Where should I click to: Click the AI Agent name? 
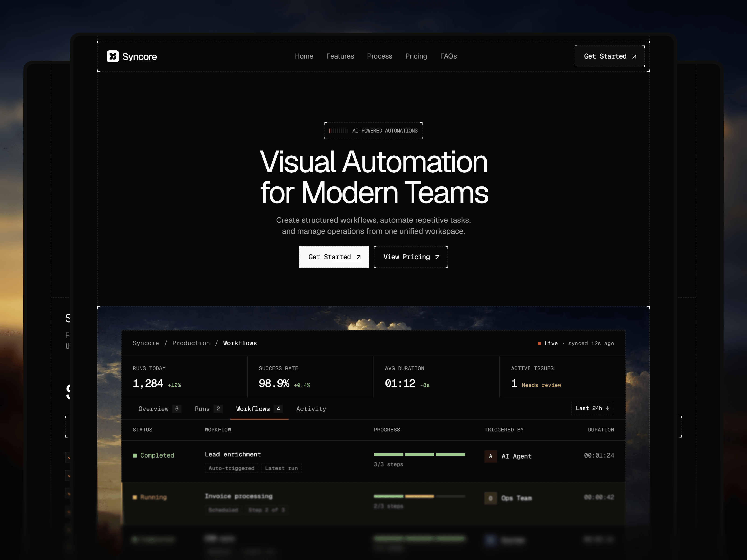[516, 456]
